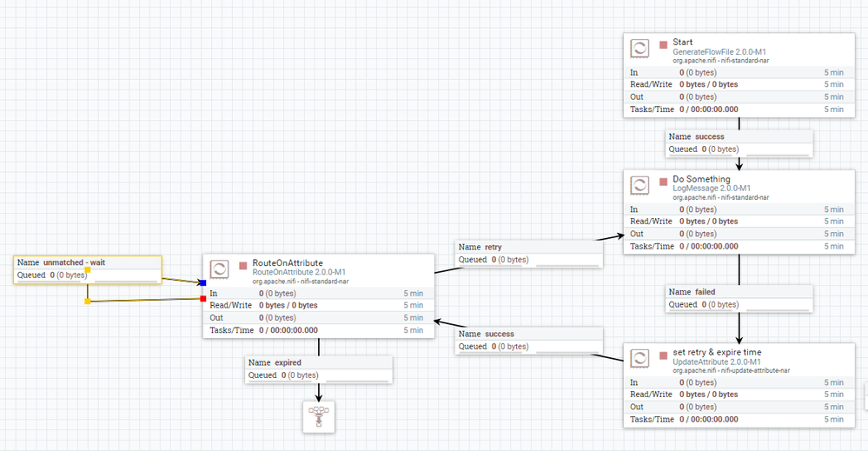This screenshot has width=868, height=451.
Task: Select the 'unmatched - wait' connection label
Action: coord(88,269)
